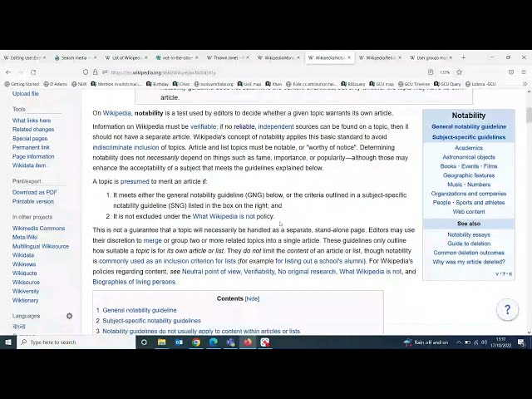Show hidden system tray icons
Viewport: 532px width, 399px height.
pos(459,342)
